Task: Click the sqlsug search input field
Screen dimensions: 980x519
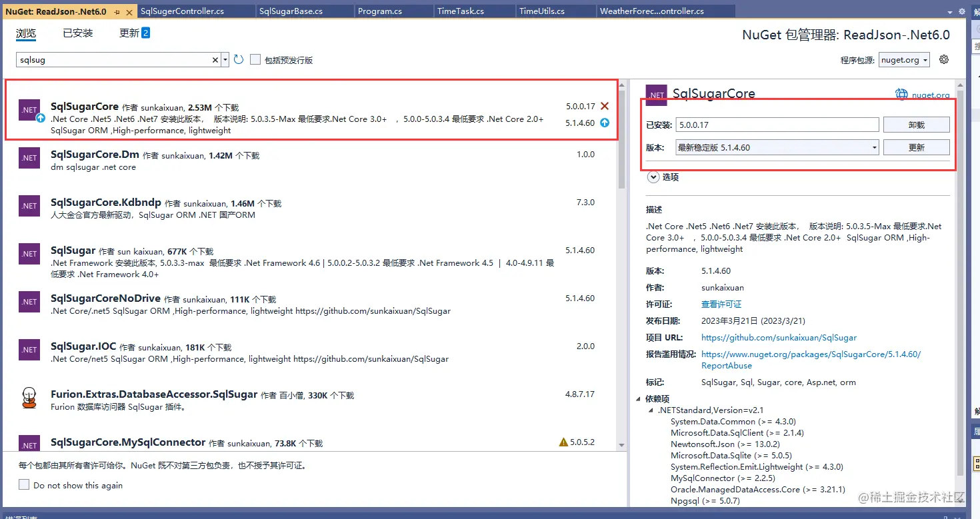Action: (x=113, y=60)
